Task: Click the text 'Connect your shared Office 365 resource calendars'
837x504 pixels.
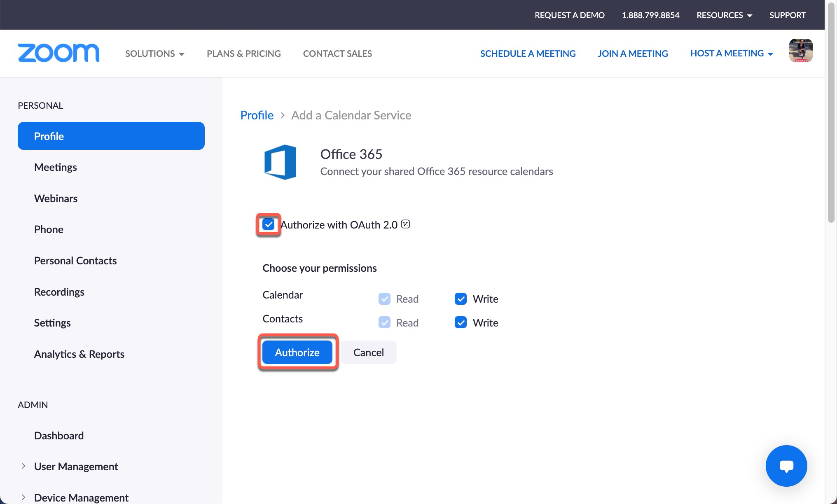Action: tap(437, 171)
